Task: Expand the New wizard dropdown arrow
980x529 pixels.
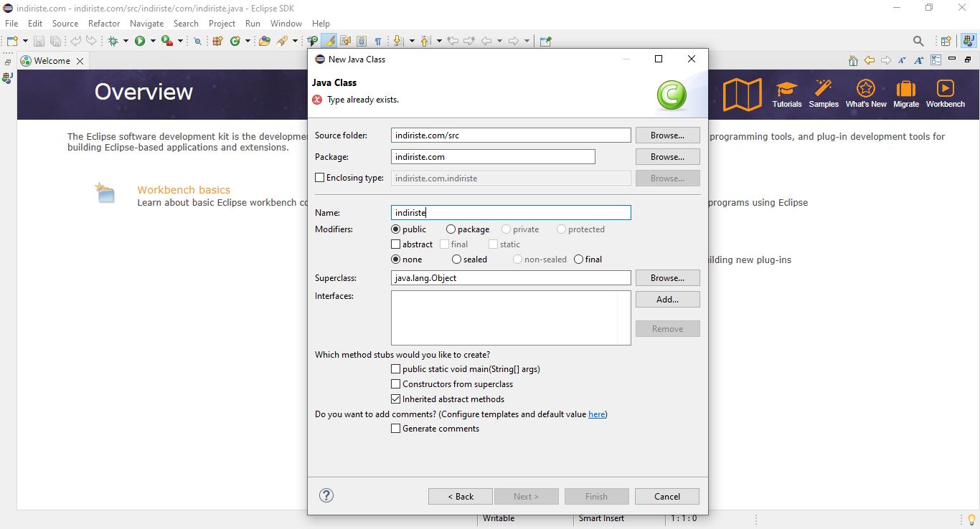Action: pos(26,41)
